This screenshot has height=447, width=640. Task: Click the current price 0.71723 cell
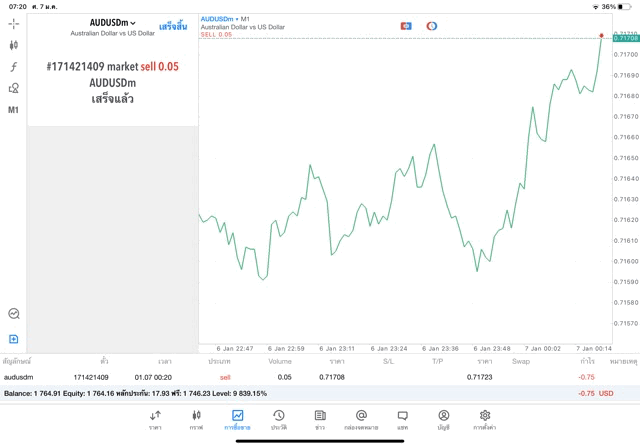480,377
